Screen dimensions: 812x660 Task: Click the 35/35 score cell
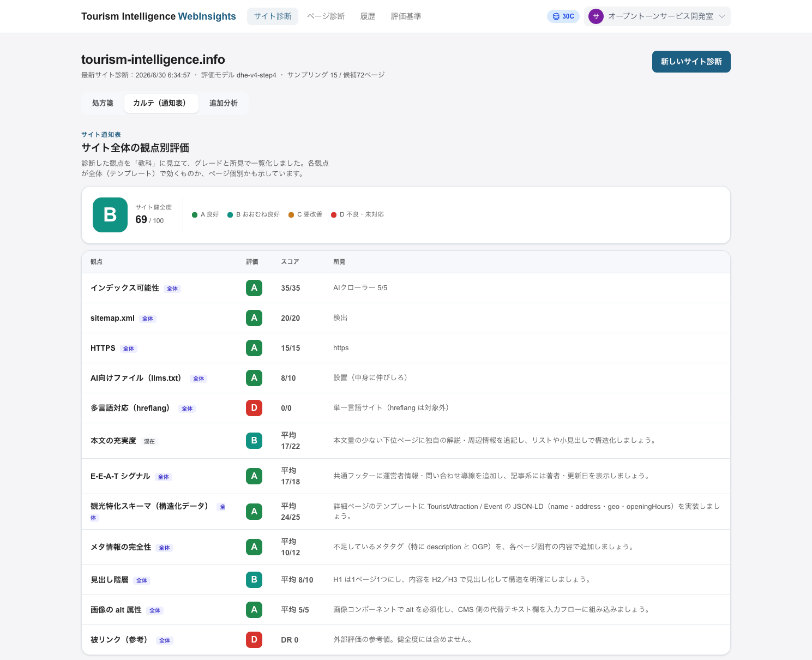click(x=291, y=288)
